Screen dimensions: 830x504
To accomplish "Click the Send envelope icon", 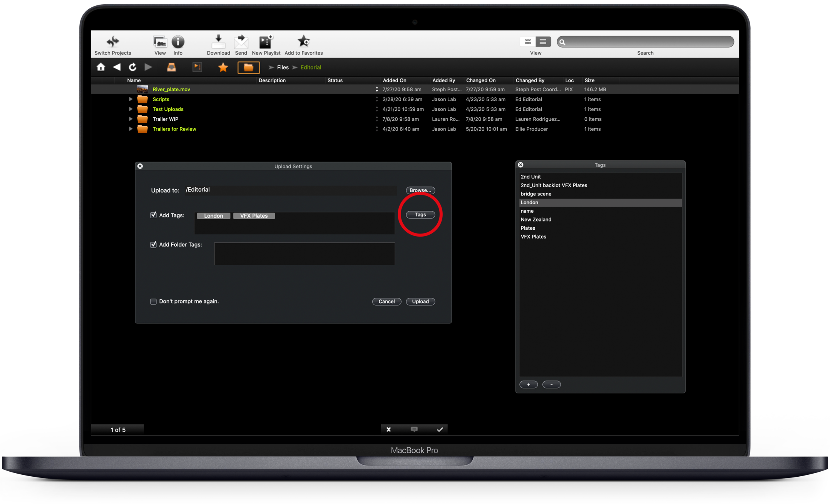I will (x=241, y=42).
